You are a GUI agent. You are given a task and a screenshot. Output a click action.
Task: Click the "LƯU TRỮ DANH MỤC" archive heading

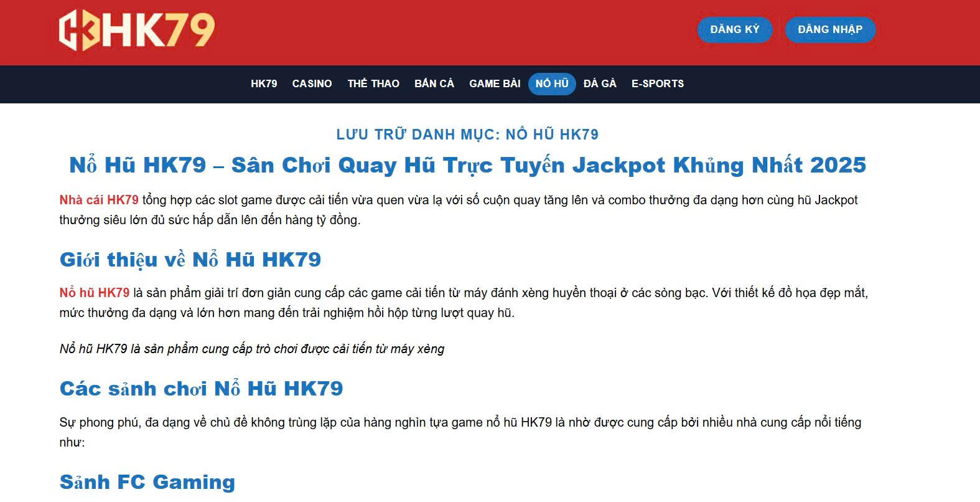[467, 135]
